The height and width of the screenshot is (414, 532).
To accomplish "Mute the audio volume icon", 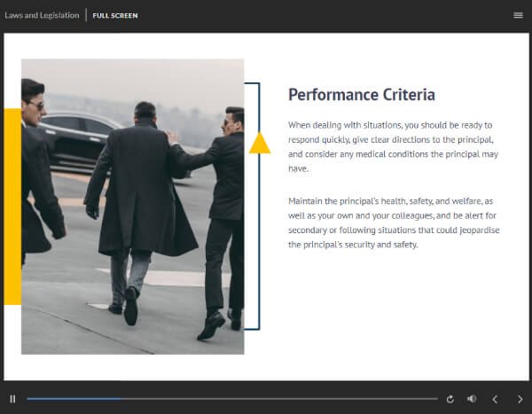I will [x=472, y=399].
